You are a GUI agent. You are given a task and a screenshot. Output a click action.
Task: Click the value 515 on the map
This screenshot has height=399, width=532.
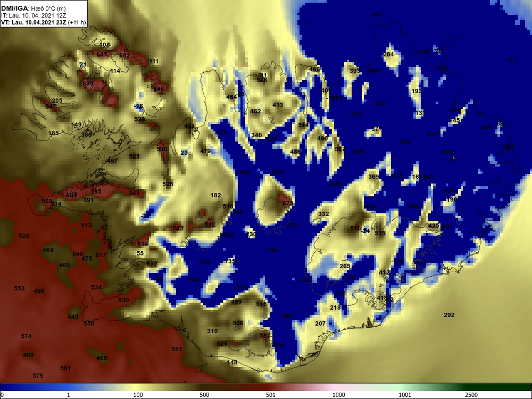[x=380, y=233]
